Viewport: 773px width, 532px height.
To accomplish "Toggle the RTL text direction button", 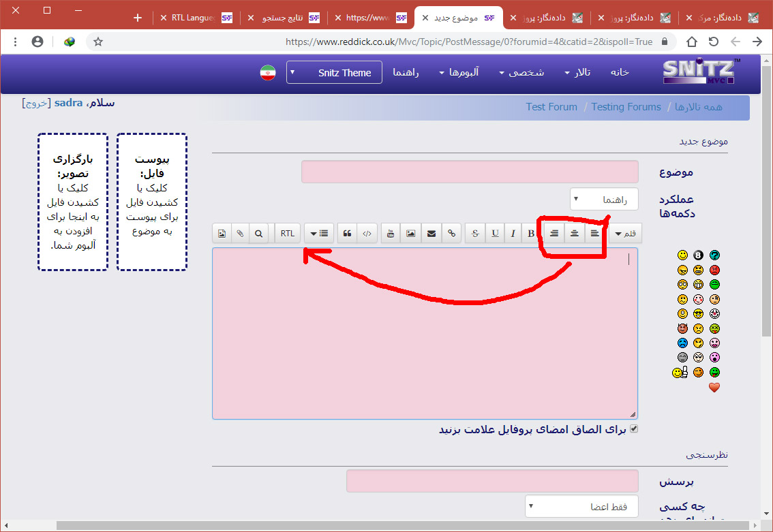I will point(288,234).
